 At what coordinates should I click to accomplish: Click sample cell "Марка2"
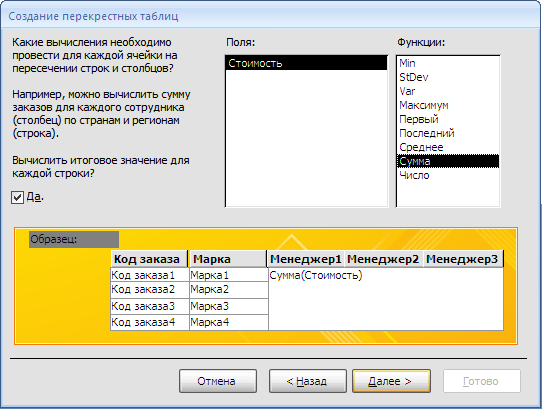(229, 289)
